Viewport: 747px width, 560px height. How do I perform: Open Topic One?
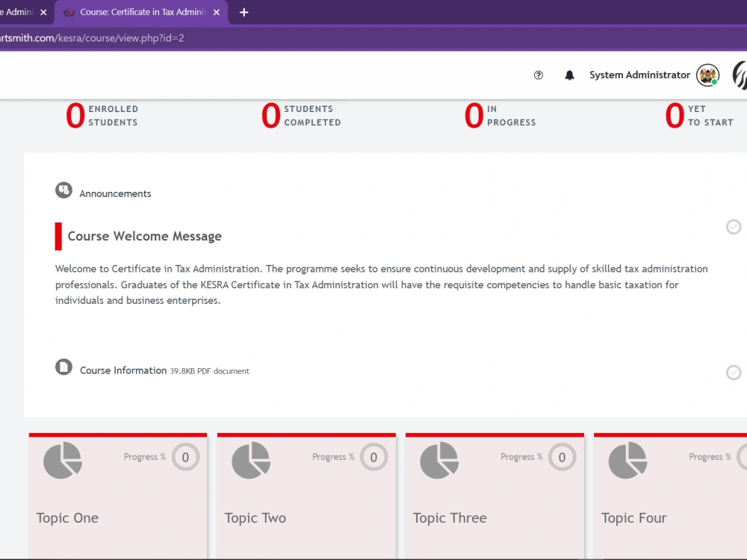pos(67,517)
